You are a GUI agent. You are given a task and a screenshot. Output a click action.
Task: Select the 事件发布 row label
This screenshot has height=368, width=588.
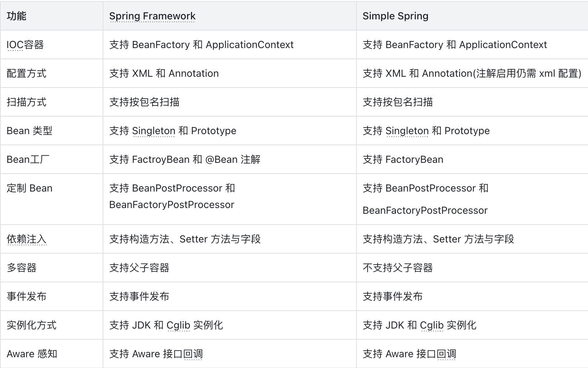(27, 297)
